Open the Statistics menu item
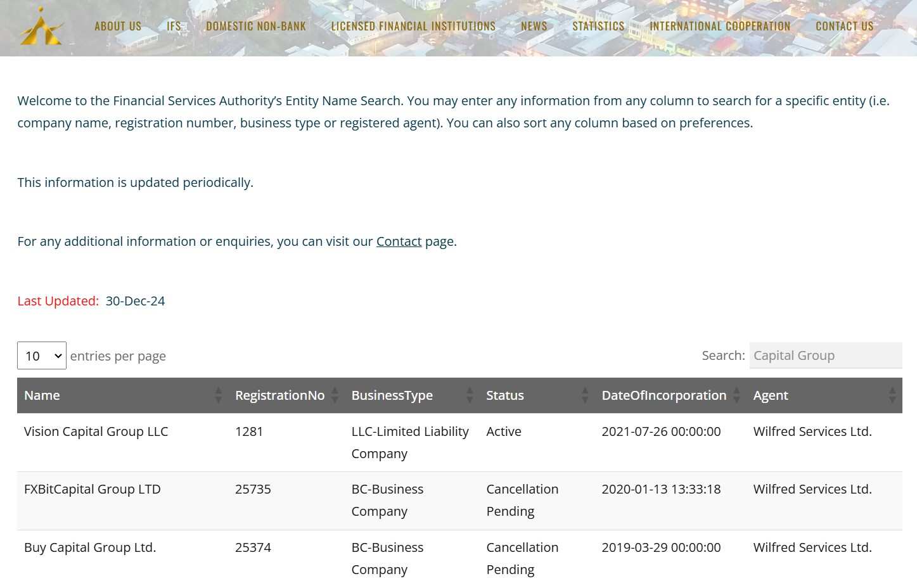The image size is (917, 588). click(x=598, y=27)
